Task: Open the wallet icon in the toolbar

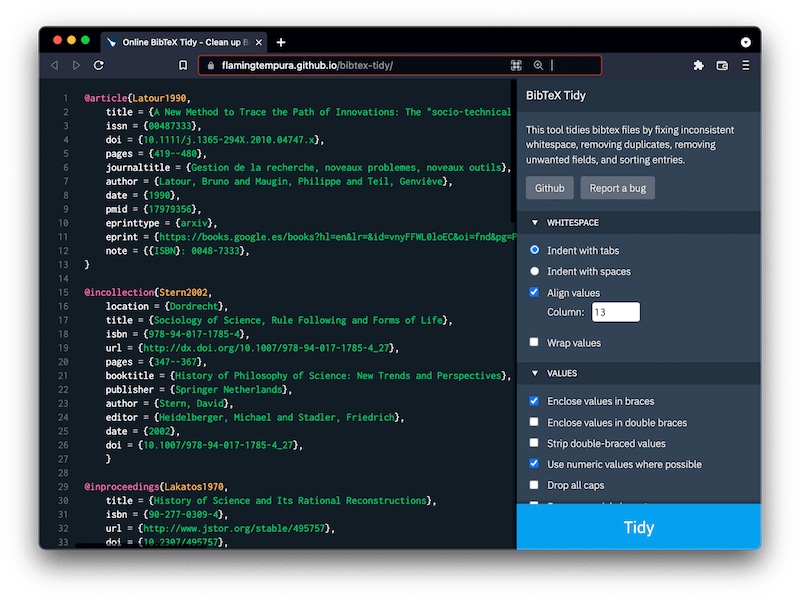Action: [722, 65]
